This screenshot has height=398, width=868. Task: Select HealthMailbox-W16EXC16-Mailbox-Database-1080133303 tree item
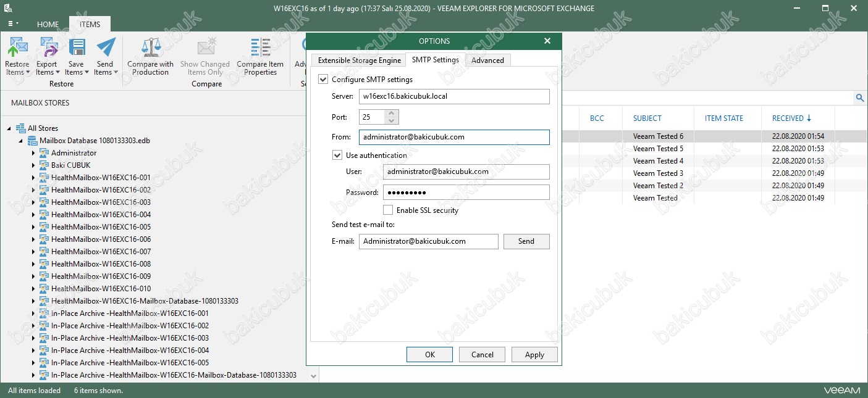(145, 301)
